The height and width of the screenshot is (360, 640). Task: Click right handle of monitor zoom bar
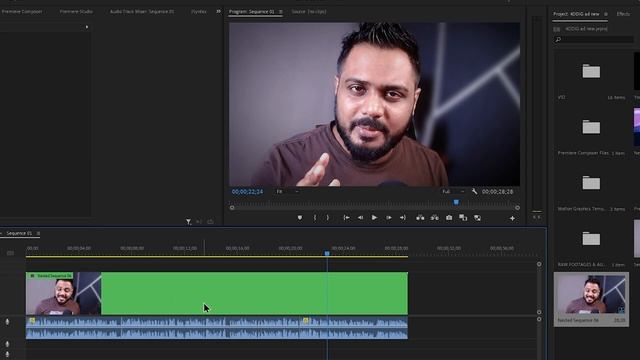(517, 208)
